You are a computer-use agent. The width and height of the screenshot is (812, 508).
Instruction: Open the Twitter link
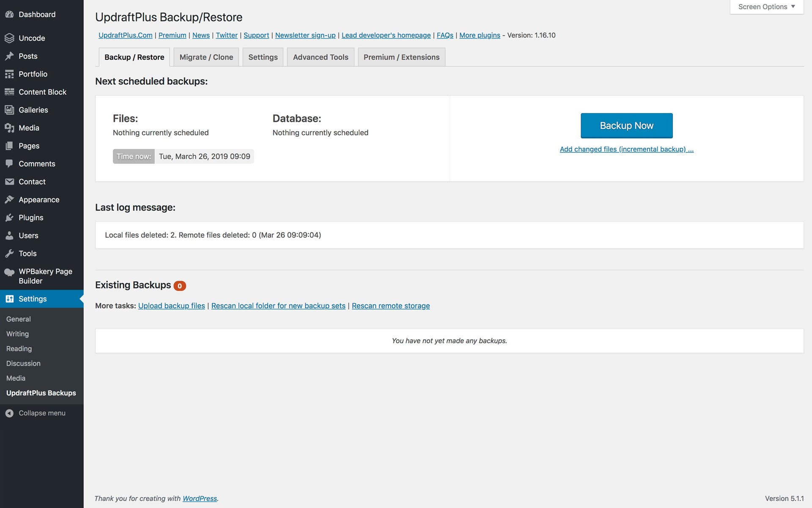point(227,35)
